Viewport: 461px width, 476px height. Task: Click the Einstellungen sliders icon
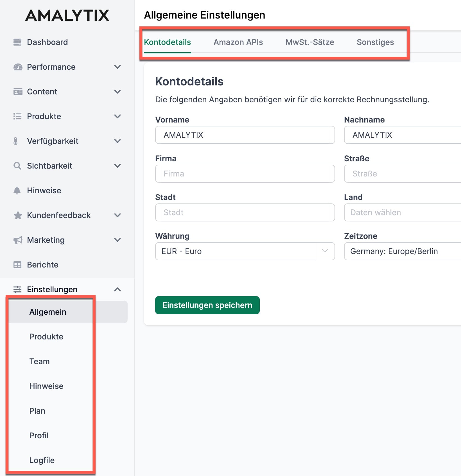tap(17, 289)
